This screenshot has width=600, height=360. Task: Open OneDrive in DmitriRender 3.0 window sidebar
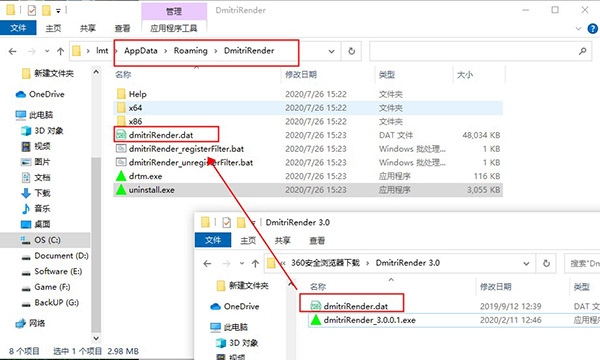241,306
